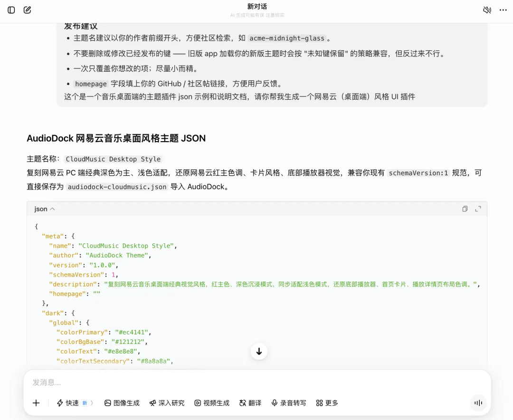This screenshot has width=513, height=420.
Task: Copy the json code block
Action: tap(465, 209)
